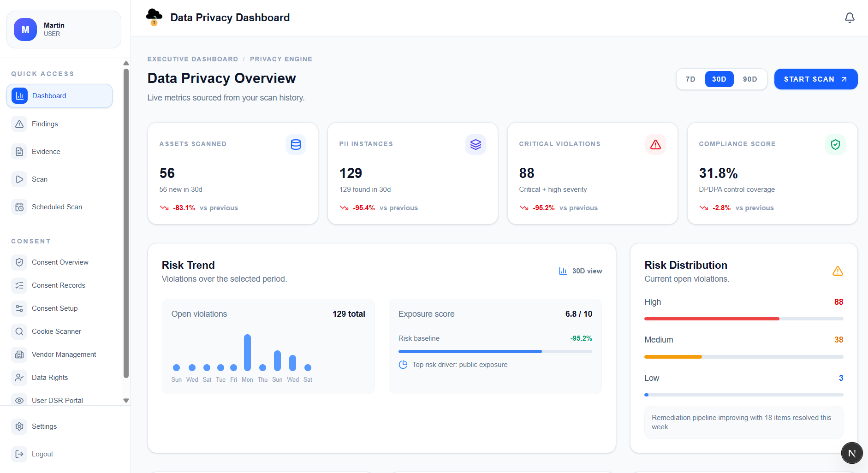Click the Scan play icon
Viewport: 868px width, 473px height.
click(x=19, y=179)
